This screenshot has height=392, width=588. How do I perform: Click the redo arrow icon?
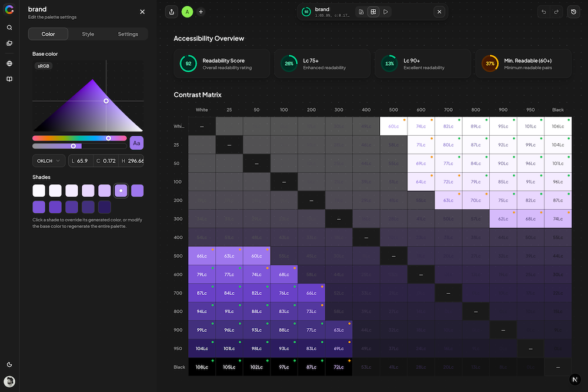click(556, 12)
